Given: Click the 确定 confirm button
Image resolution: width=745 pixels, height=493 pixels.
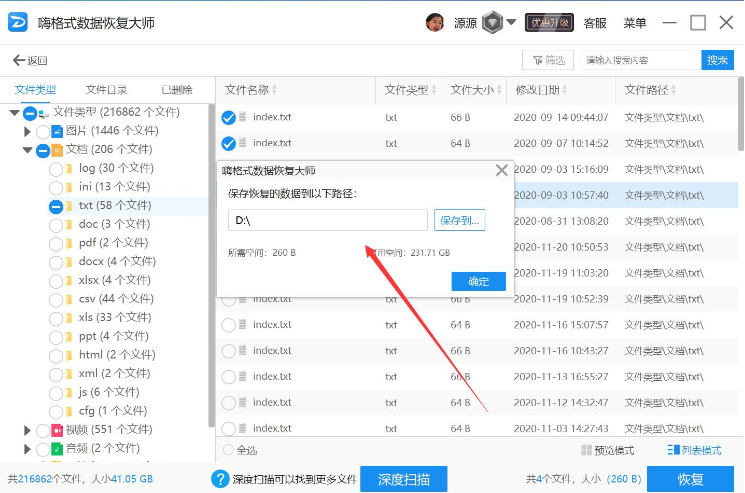Looking at the screenshot, I should pos(478,281).
